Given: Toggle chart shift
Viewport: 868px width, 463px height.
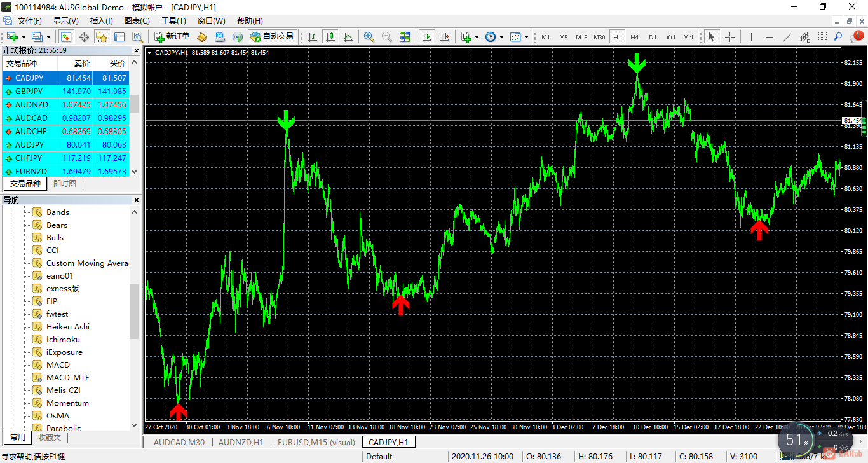Looking at the screenshot, I should coord(445,37).
